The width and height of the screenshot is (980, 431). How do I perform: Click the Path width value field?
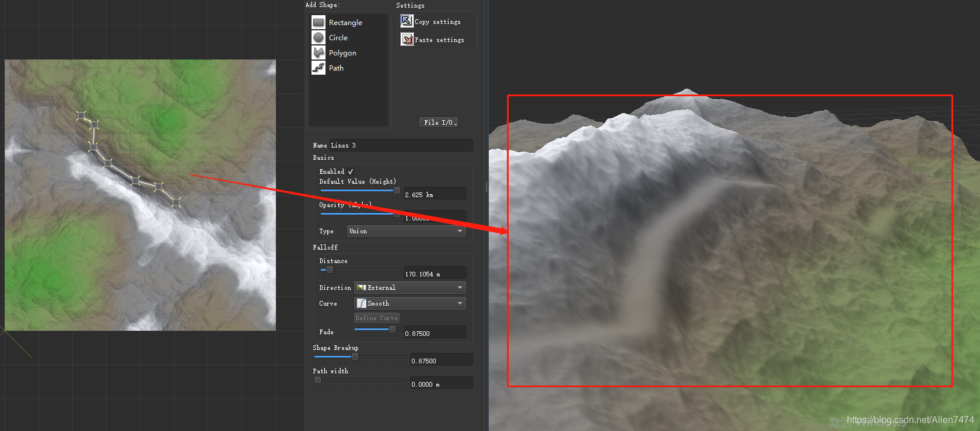click(440, 384)
